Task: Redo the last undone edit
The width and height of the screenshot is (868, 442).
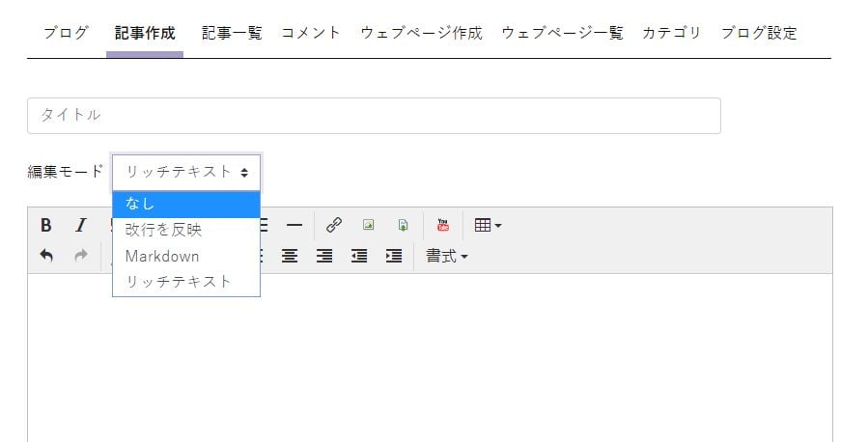Action: 81,256
